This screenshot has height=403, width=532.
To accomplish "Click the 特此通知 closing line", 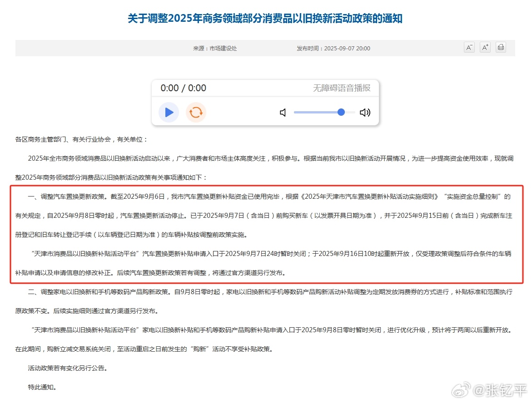I will (x=42, y=387).
